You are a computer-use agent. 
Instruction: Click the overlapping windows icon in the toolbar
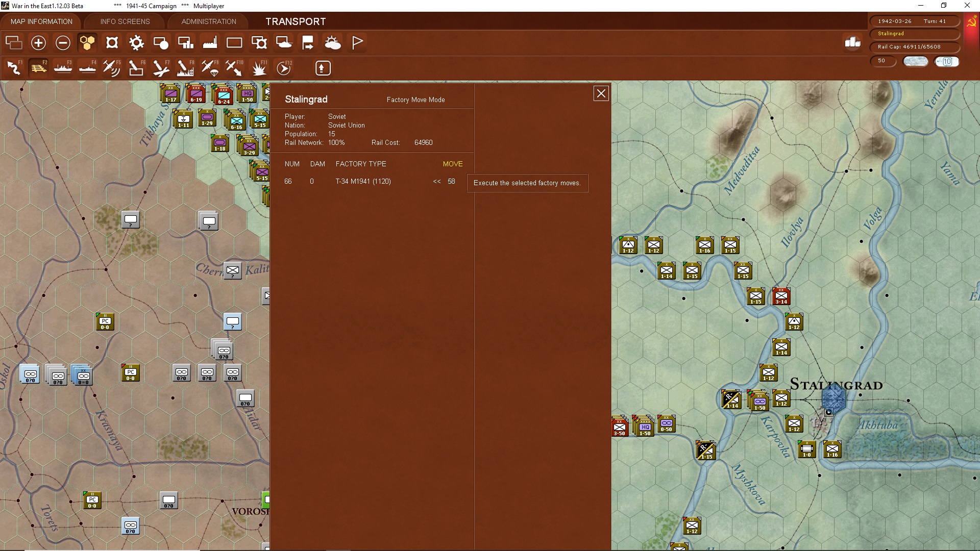[x=14, y=43]
